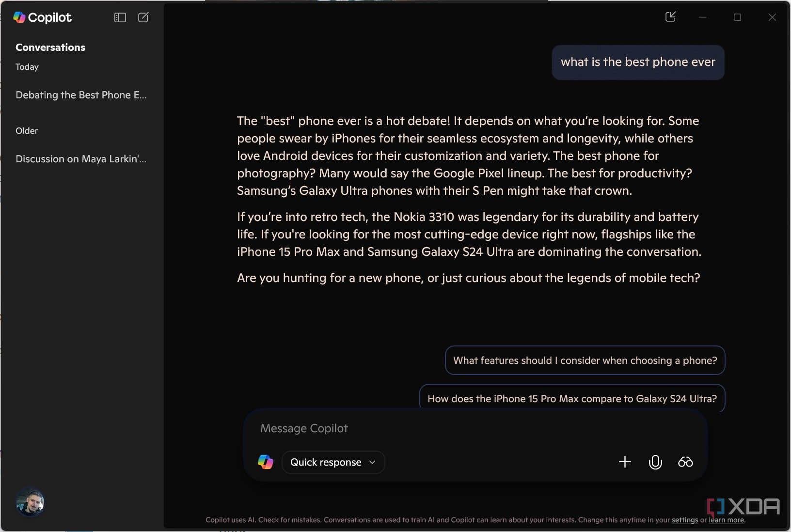Open Debating the Best Phone conversation
791x532 pixels.
point(81,95)
